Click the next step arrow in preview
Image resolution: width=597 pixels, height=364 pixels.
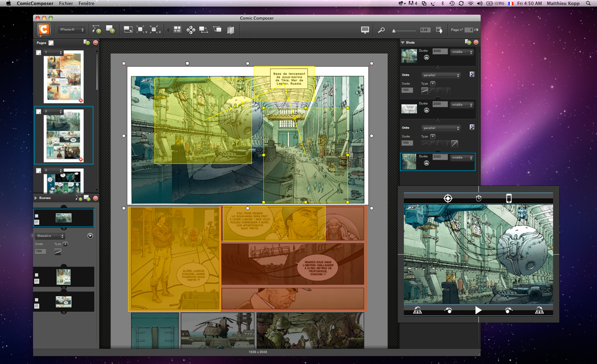point(508,310)
